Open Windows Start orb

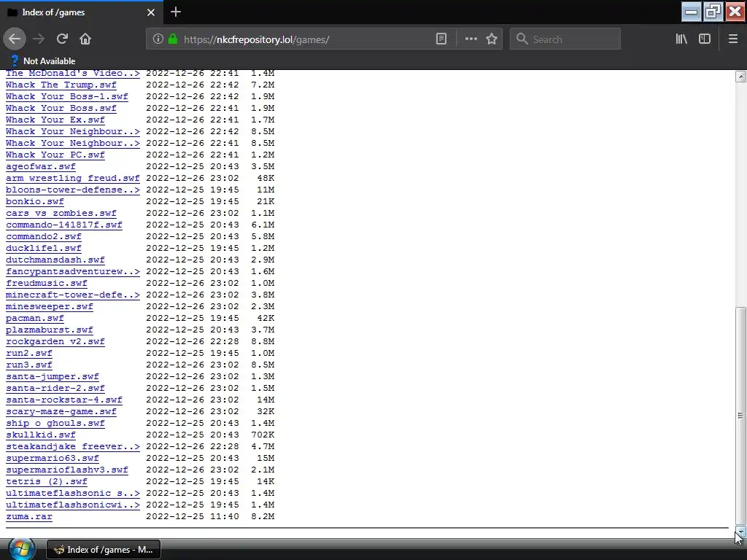21,549
